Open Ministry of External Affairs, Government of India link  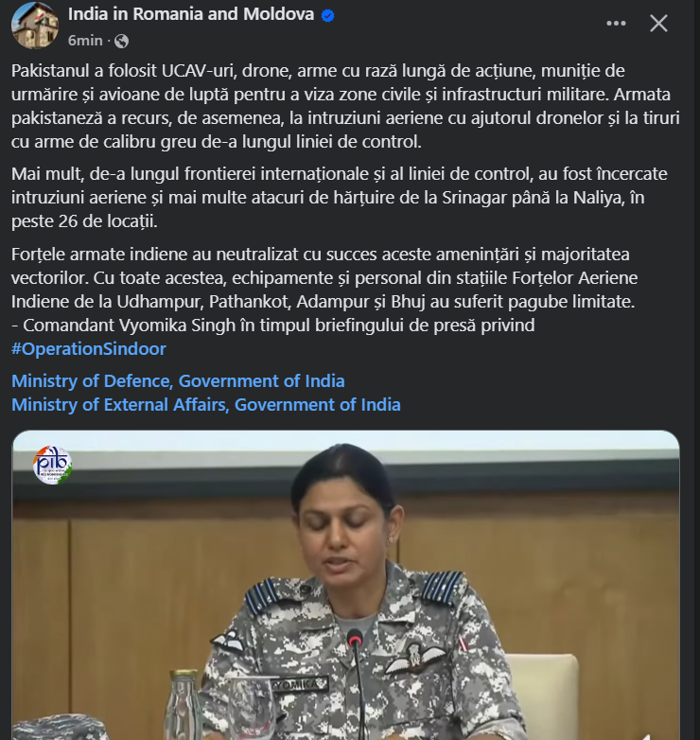(206, 405)
